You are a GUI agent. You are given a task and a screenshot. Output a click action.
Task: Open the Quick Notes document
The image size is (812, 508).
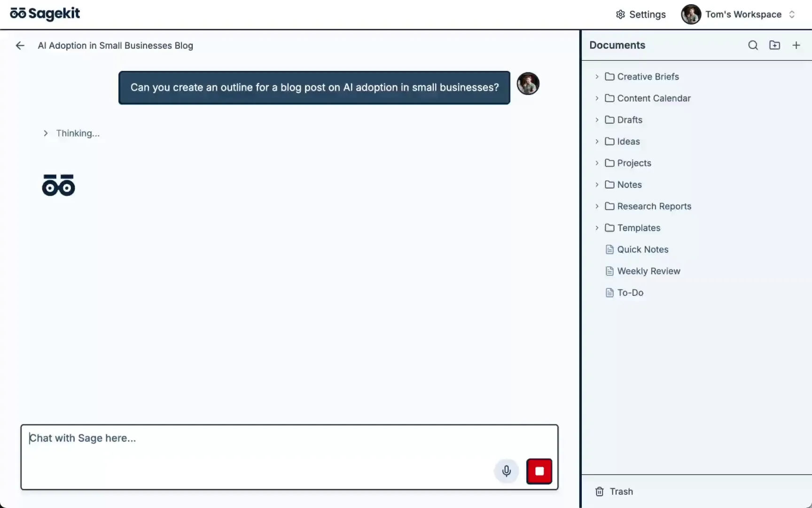pos(642,250)
